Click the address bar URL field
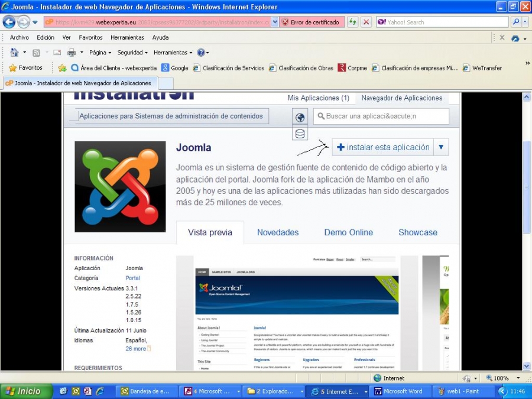The image size is (532, 399). coord(157,22)
